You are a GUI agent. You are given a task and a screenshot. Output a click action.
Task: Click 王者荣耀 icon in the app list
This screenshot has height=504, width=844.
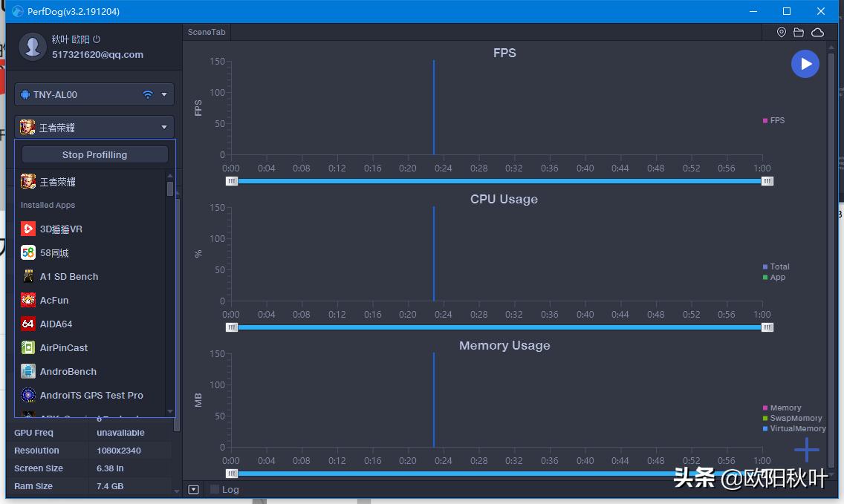28,182
